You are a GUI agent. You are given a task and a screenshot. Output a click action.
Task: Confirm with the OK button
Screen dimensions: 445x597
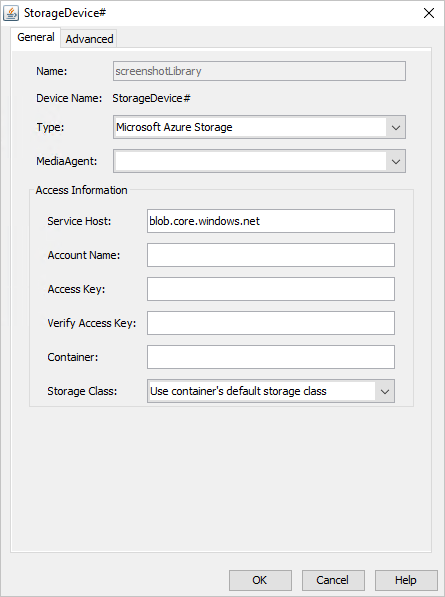click(260, 580)
